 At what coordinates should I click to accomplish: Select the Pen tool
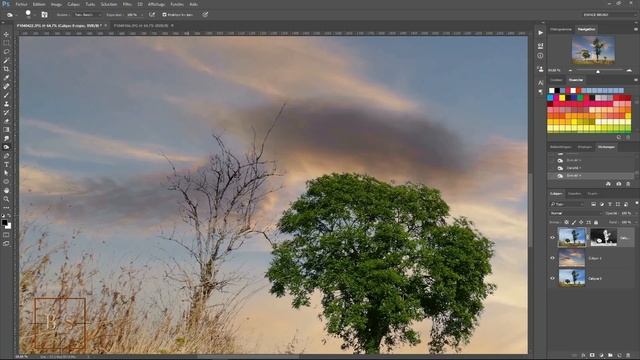coord(6,156)
